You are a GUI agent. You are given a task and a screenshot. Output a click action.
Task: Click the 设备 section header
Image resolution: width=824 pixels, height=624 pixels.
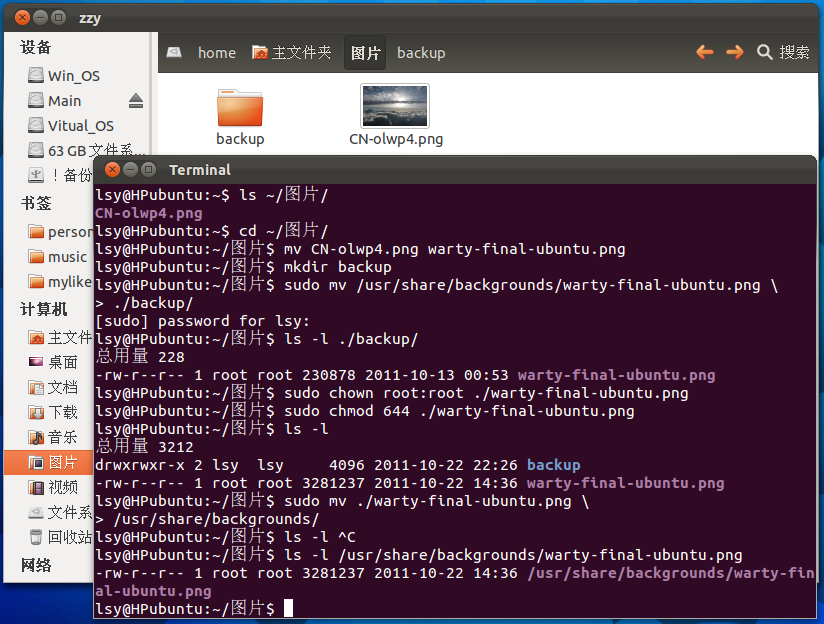(36, 47)
